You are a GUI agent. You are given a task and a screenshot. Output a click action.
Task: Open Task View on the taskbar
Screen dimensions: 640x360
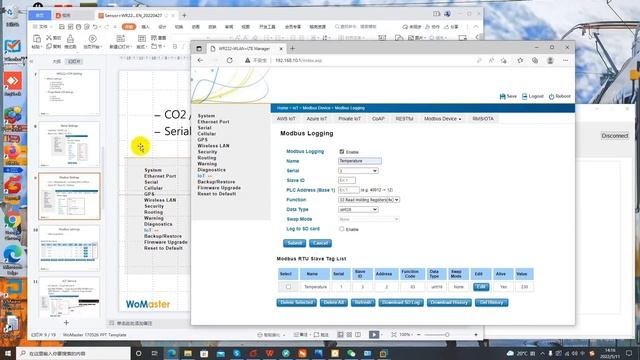155,353
